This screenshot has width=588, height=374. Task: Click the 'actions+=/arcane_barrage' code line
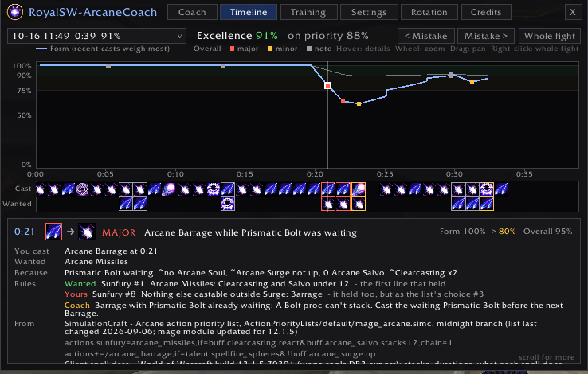click(220, 354)
